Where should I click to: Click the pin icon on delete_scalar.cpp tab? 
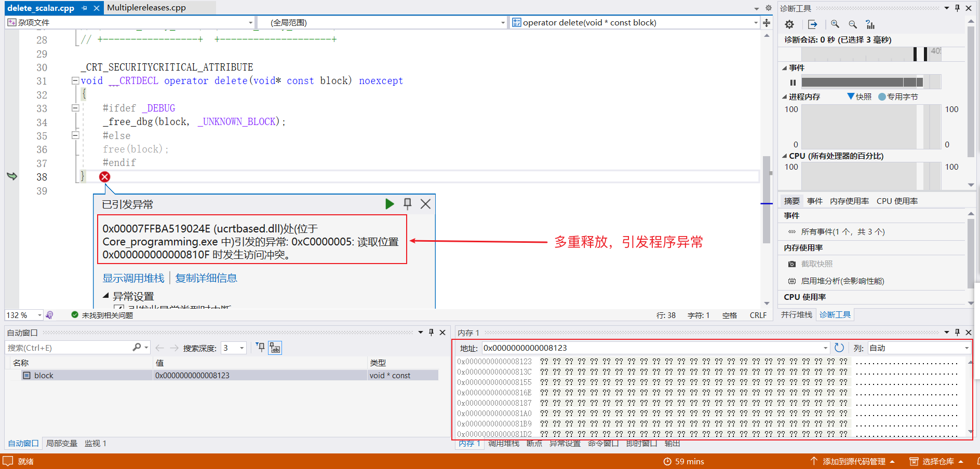pos(85,8)
